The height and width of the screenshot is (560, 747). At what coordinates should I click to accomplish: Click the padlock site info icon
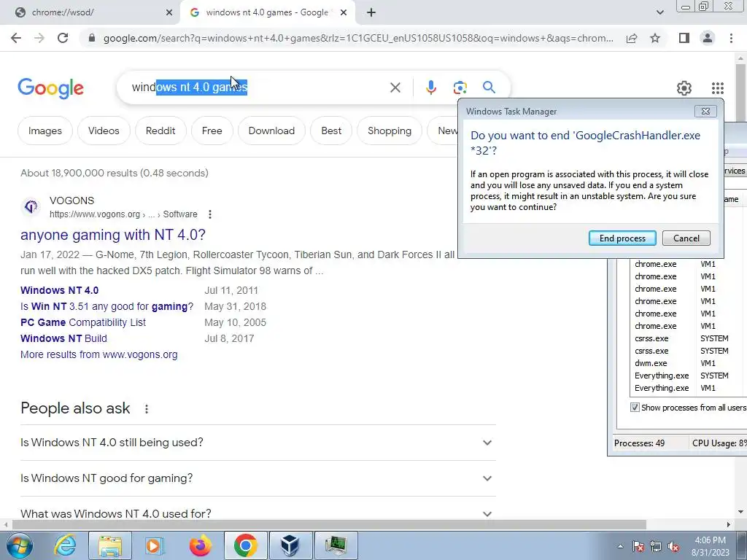pos(92,38)
